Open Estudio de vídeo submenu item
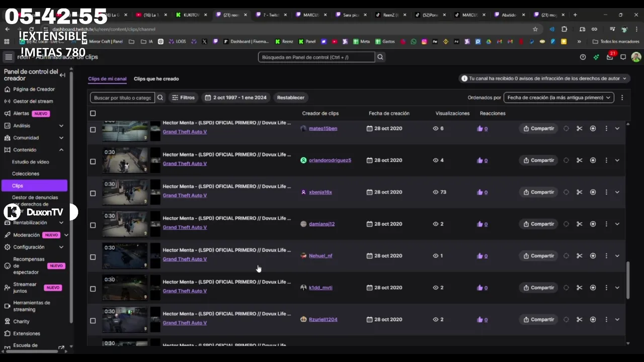 point(31,162)
